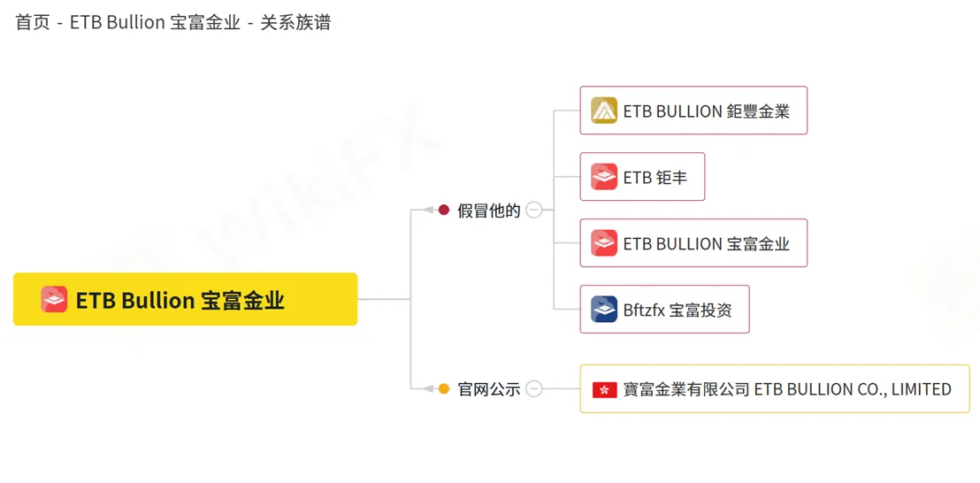Click the red logo in the ETB BULLION 宝富金业 node
Viewport: 980px width, 483px height.
coord(604,243)
